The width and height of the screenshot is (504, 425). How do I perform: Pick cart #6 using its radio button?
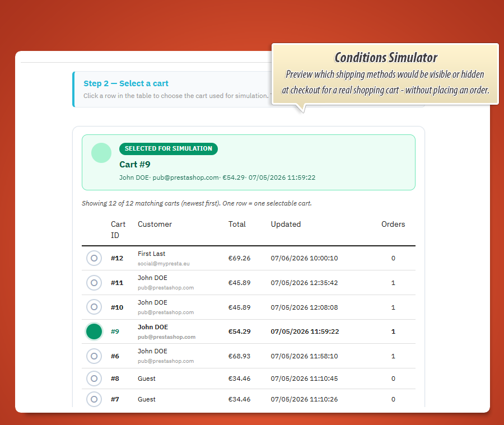94,356
